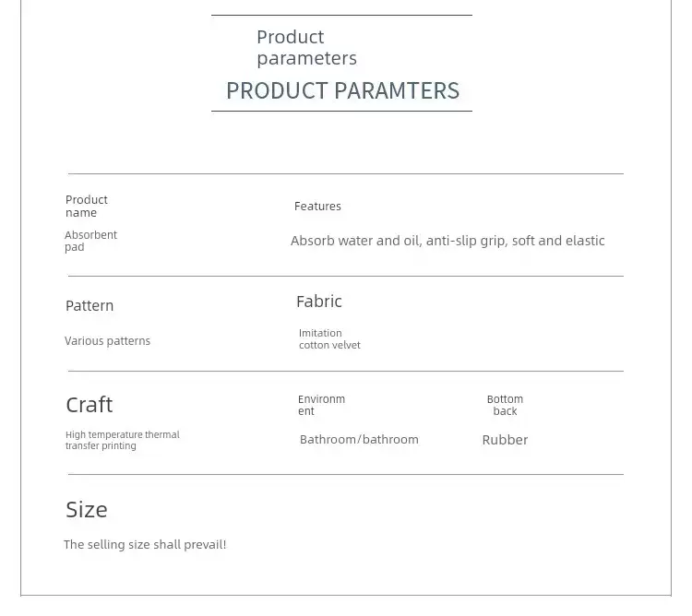Select the "Product name" label

(87, 206)
